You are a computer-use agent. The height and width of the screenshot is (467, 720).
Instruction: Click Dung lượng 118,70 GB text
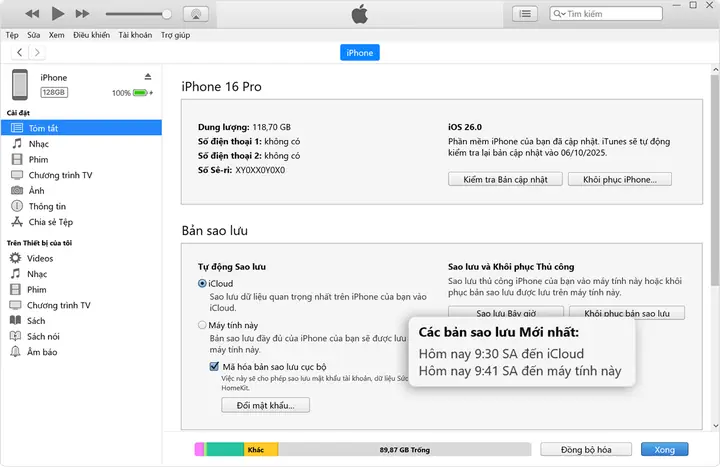[x=244, y=127]
